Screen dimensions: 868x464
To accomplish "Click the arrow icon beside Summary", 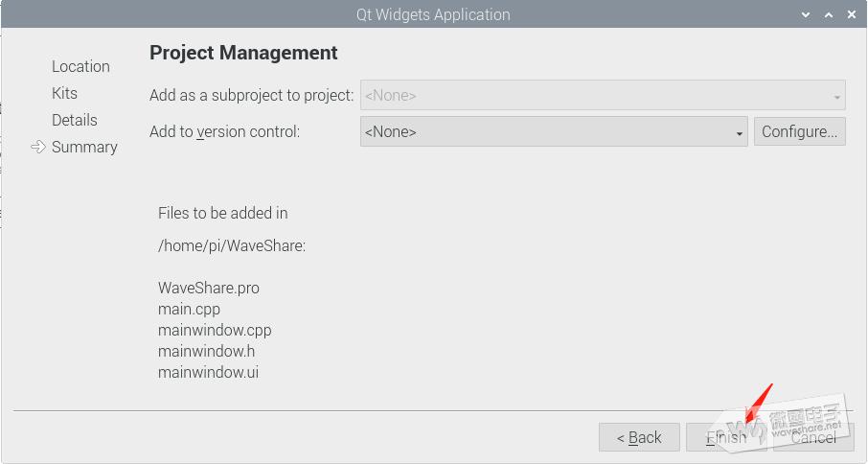I will point(38,147).
